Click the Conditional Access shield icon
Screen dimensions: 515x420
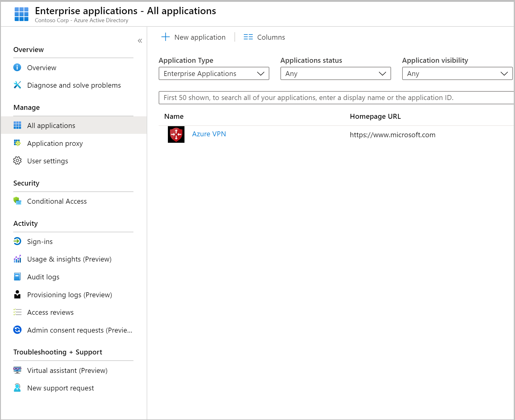click(17, 201)
